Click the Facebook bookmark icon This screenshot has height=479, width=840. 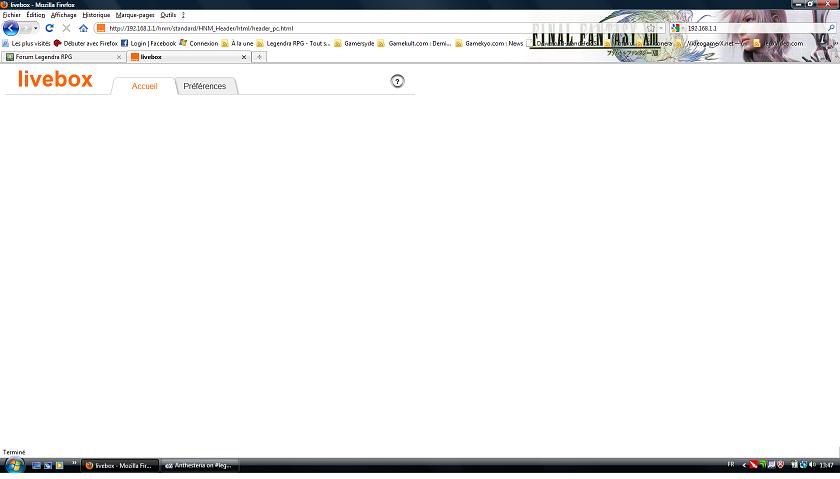click(x=124, y=43)
